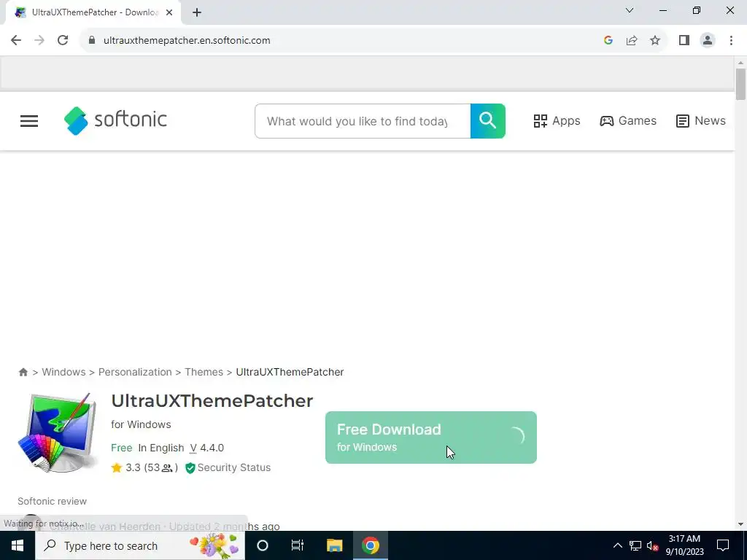Open the network status tray icon

point(635,545)
